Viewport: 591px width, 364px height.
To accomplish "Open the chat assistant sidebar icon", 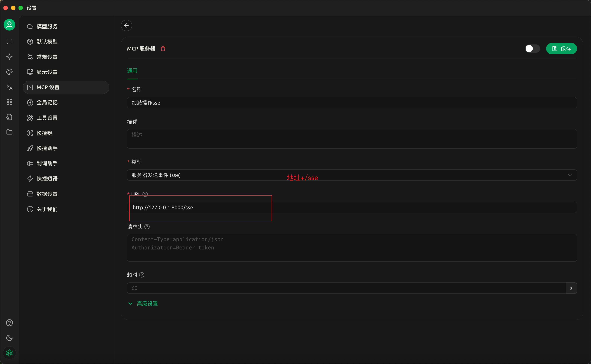I will click(x=9, y=42).
